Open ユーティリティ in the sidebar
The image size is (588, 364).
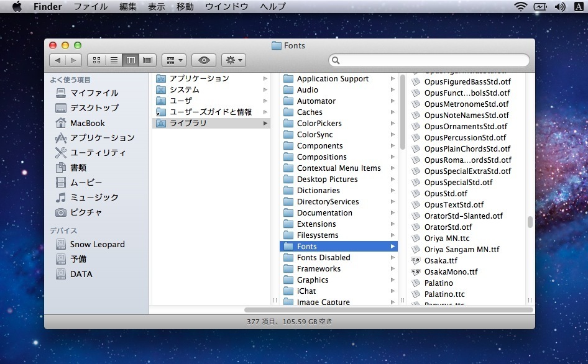[x=97, y=153]
